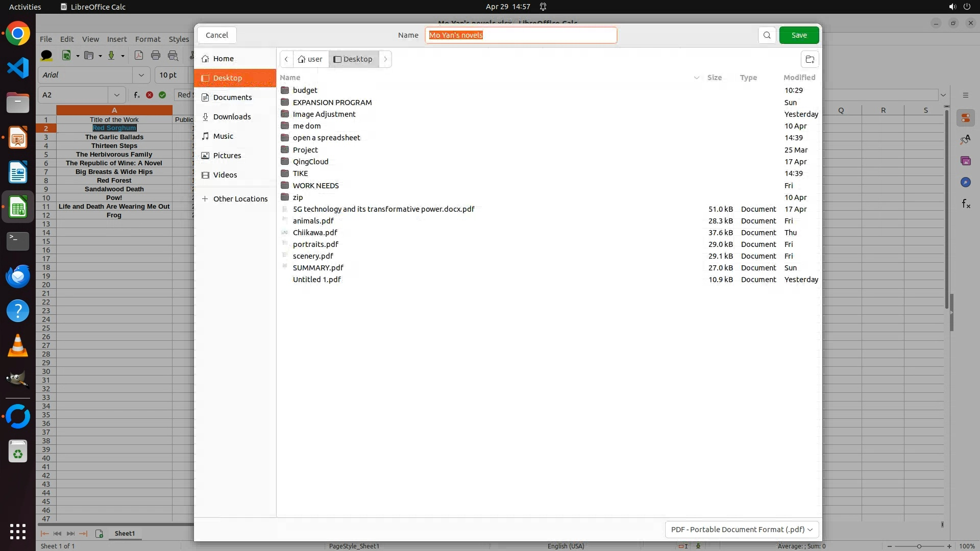Create new folder using top-right folder icon
The image size is (980, 551).
[x=810, y=59]
